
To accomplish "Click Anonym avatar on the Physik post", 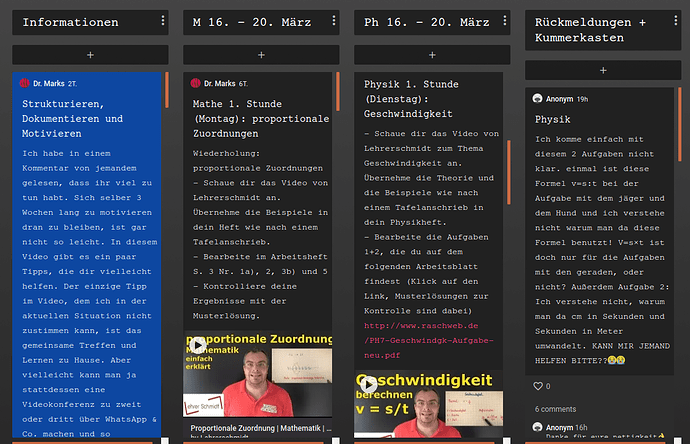I will pyautogui.click(x=537, y=99).
